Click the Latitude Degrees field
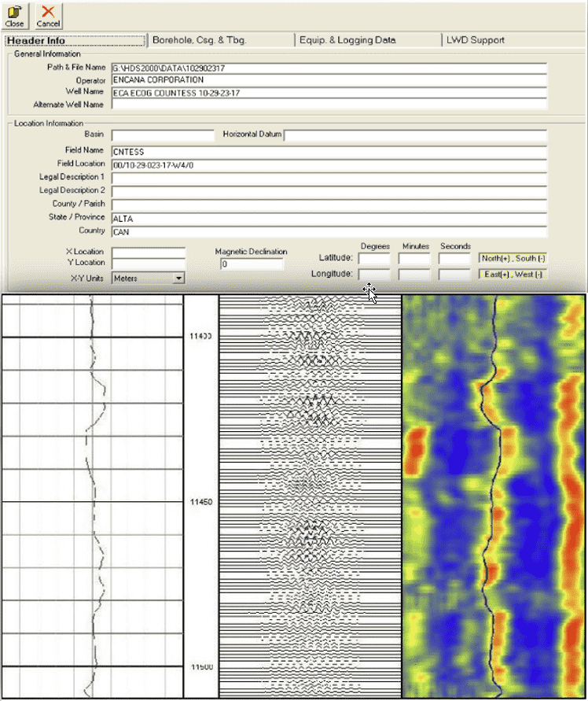The height and width of the screenshot is (701, 588). [x=374, y=258]
